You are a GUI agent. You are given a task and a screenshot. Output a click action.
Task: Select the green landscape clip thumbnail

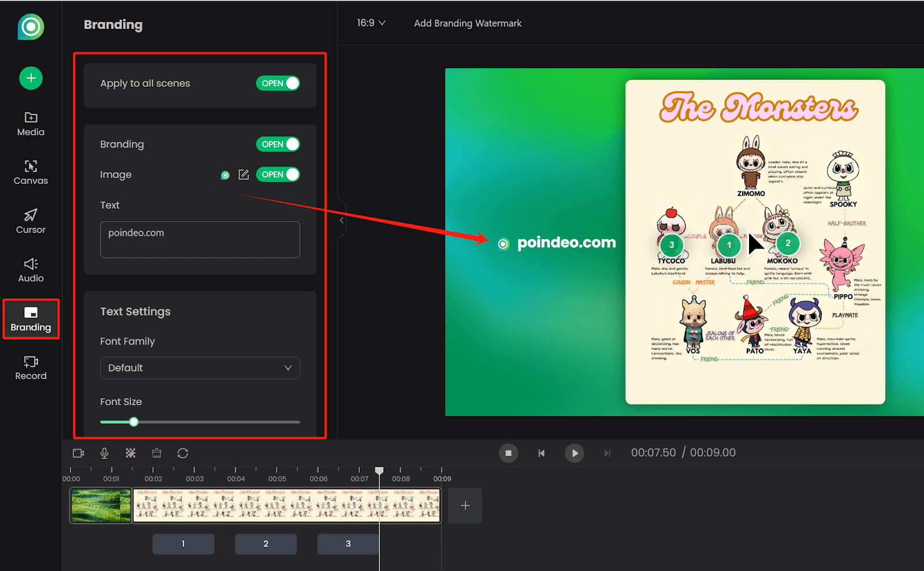tap(101, 506)
